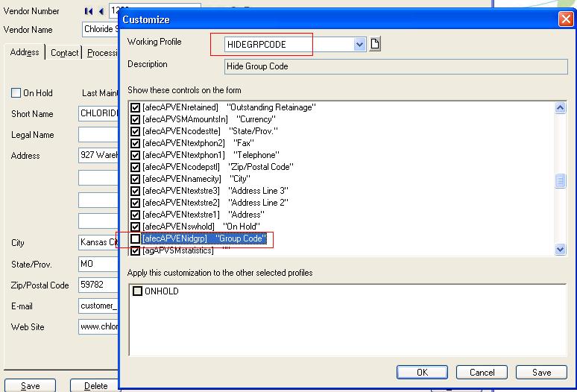Toggle the Fax control checkbox

(x=136, y=143)
